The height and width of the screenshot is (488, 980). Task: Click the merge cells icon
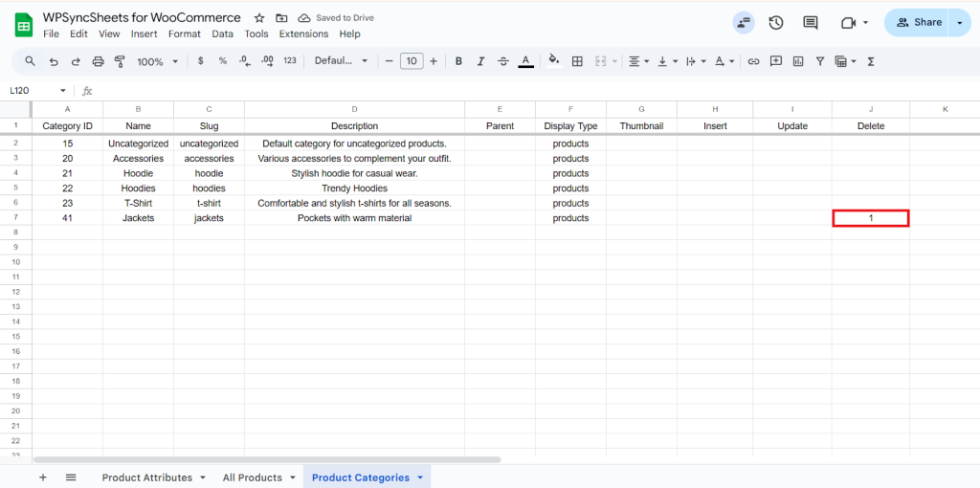tap(601, 61)
